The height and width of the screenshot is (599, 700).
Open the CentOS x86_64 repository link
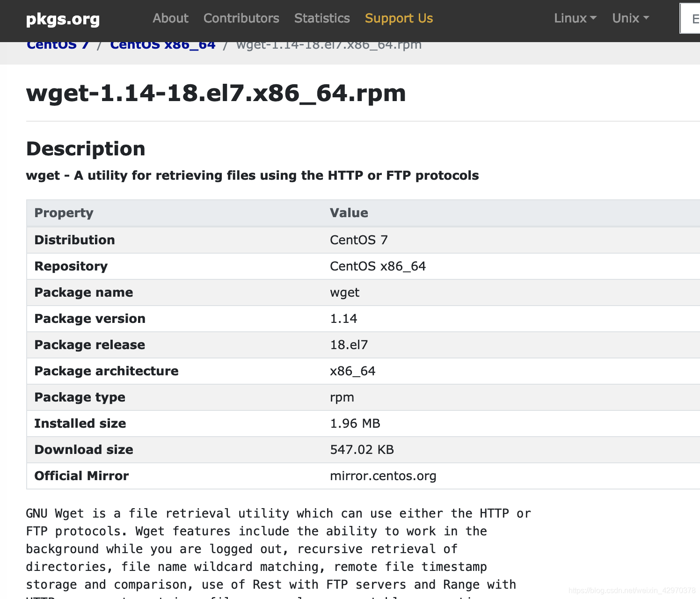[x=162, y=44]
